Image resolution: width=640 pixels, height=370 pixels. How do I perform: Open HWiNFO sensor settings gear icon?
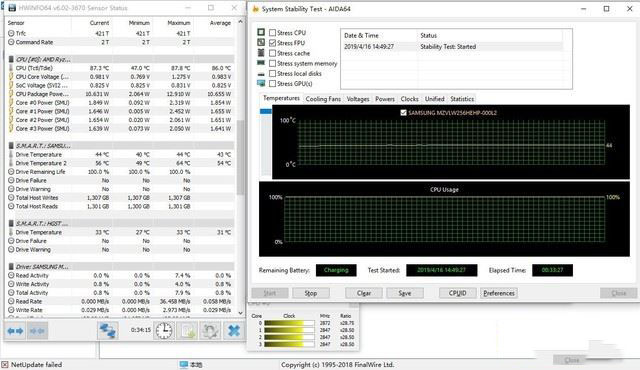pos(210,331)
